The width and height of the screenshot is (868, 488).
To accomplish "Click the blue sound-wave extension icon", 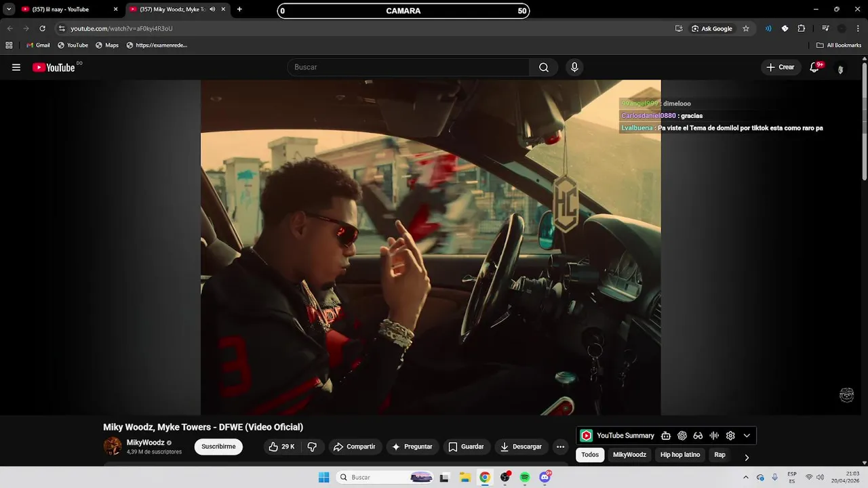I will pyautogui.click(x=768, y=28).
